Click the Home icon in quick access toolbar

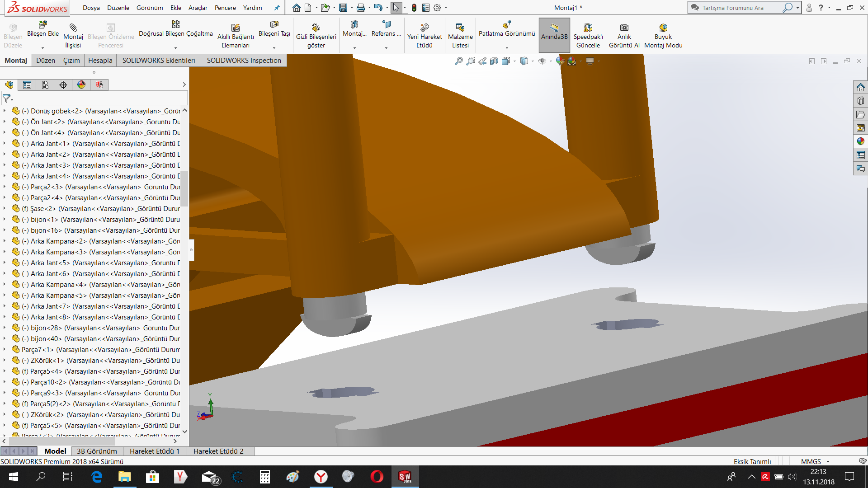tap(297, 8)
